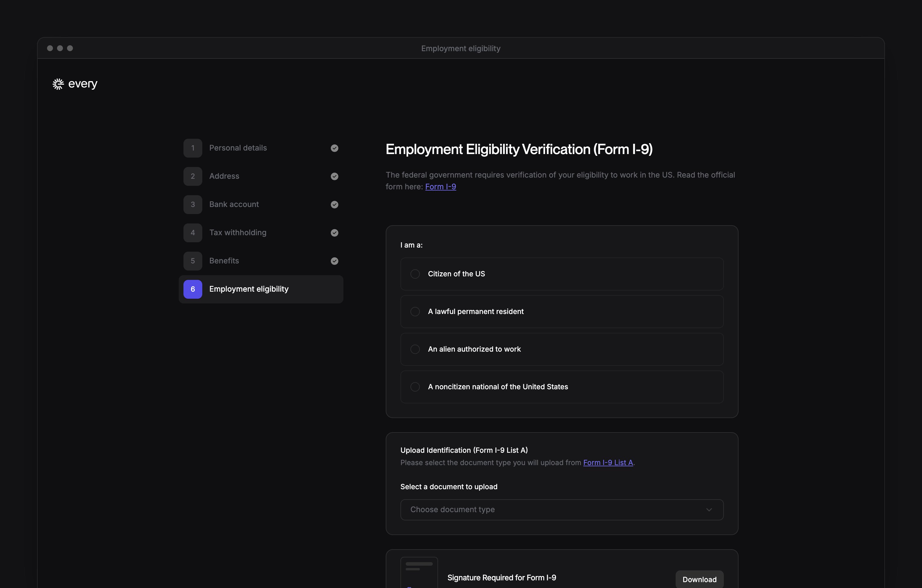922x588 pixels.
Task: Click the Tax withholding completed checkmark icon
Action: 334,233
